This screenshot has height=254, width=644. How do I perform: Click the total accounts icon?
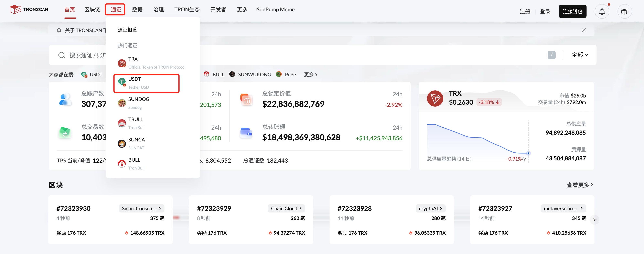click(x=65, y=99)
